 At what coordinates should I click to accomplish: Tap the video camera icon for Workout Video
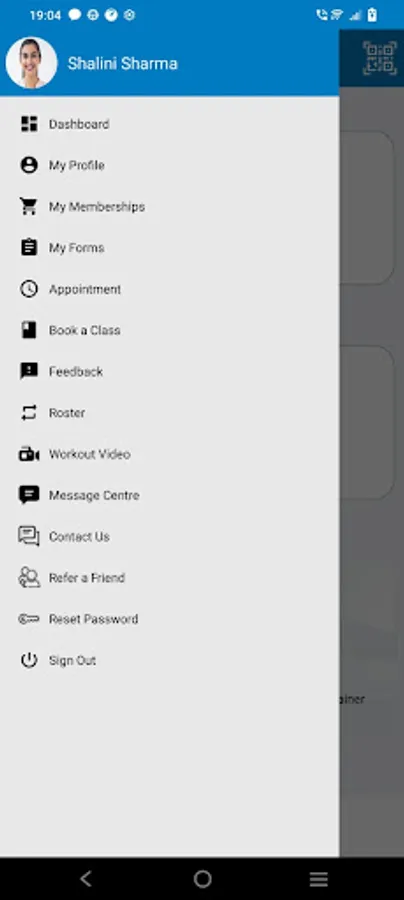click(x=29, y=454)
